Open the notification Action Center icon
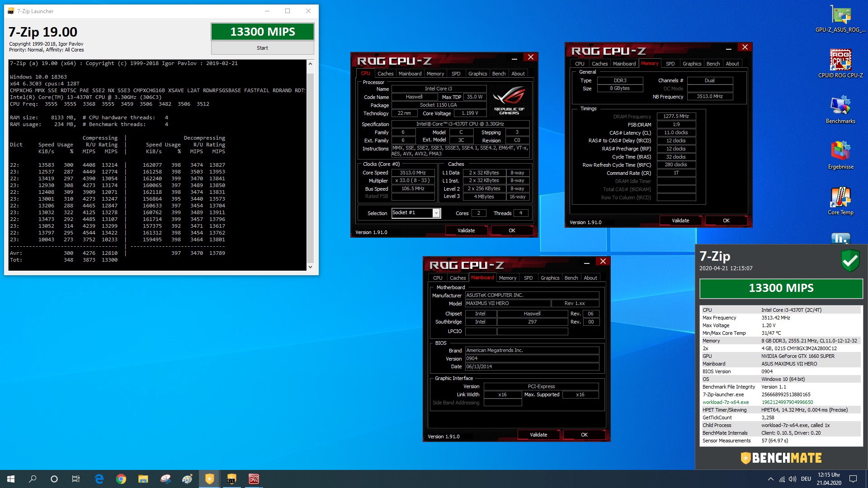868x488 pixels. click(853, 479)
